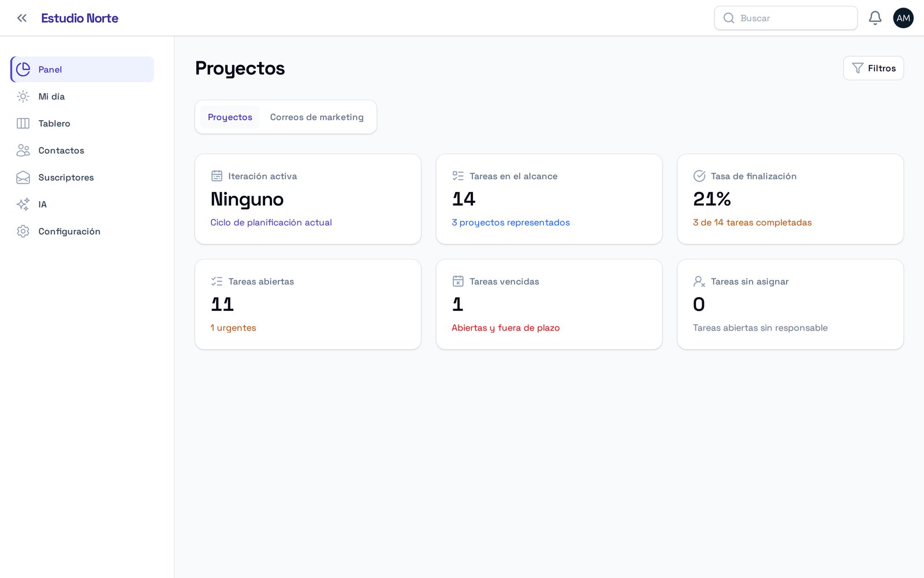Click the '3 proyectos representados' text

click(511, 223)
